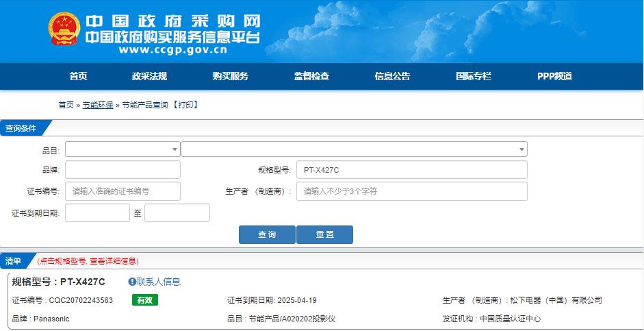The image size is (644, 331).
Task: Click the national emblem logo
Action: [x=64, y=28]
